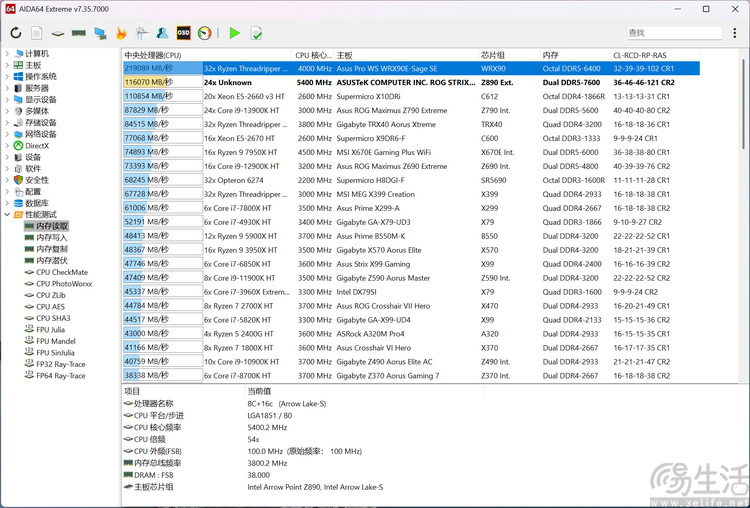
Task: Sort by 内存 column header
Action: [575, 55]
